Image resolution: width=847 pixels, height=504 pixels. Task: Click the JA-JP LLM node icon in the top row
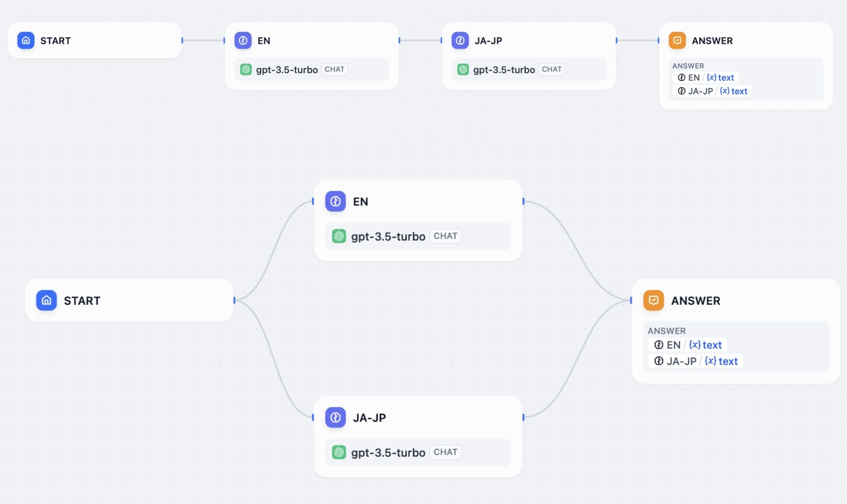tap(460, 41)
